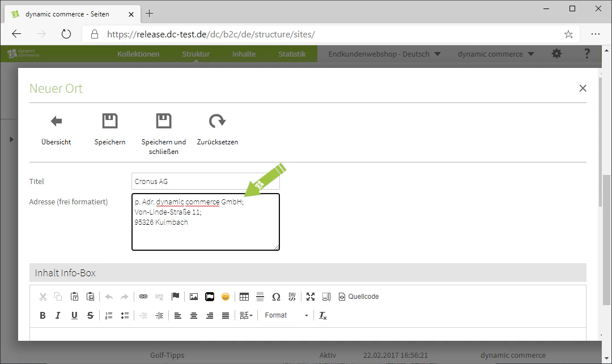This screenshot has width=612, height=364.
Task: Center align the text
Action: [x=194, y=315]
